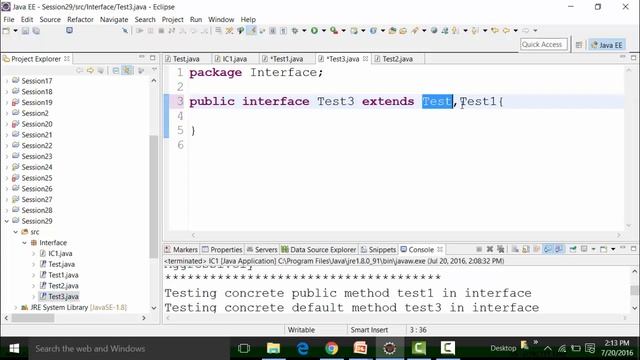This screenshot has height=360, width=640.
Task: Switch to the Markers tab
Action: pos(181,249)
